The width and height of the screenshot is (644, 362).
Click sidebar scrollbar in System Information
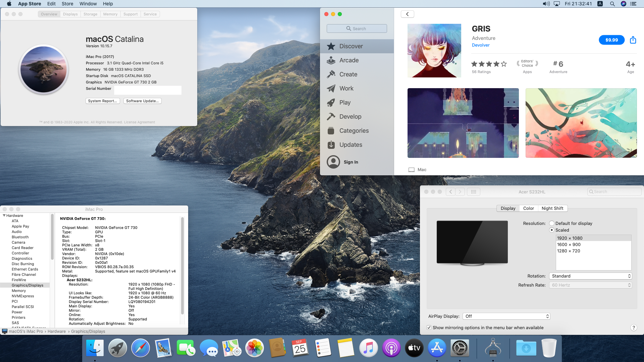tap(52, 237)
